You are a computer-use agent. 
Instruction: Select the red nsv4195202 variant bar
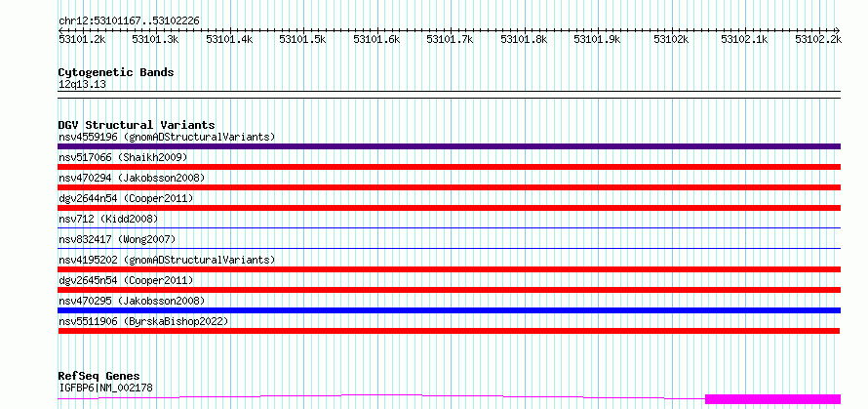pyautogui.click(x=449, y=269)
